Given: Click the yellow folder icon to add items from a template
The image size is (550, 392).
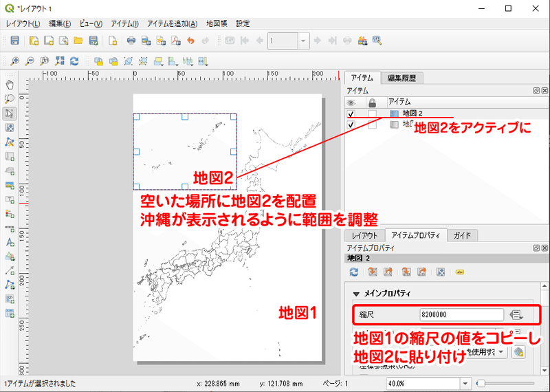Looking at the screenshot, I should 78,41.
